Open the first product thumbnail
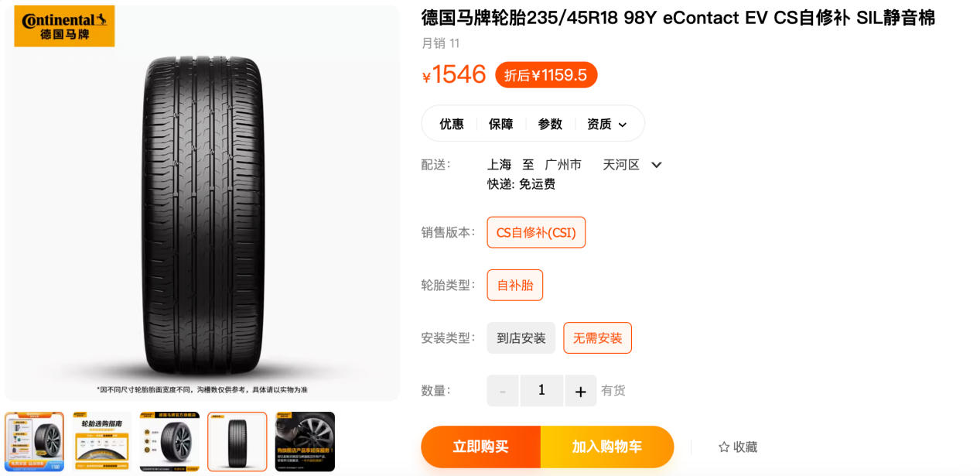The width and height of the screenshot is (980, 476). [x=35, y=441]
